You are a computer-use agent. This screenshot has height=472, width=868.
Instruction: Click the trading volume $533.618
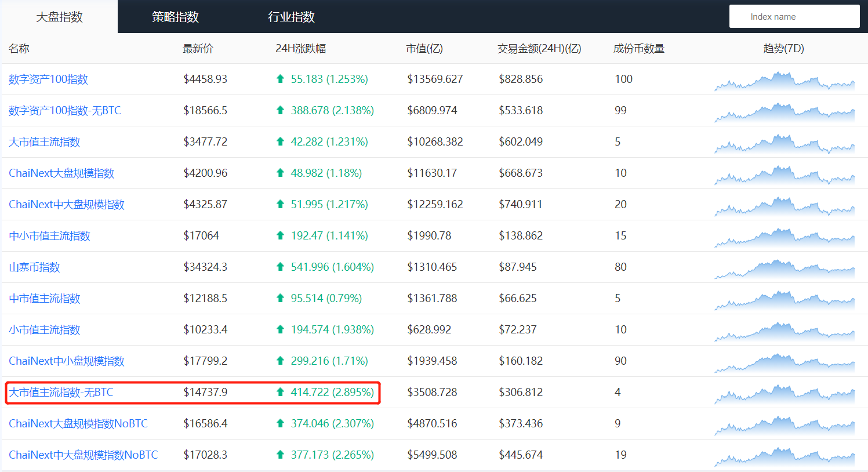click(x=521, y=110)
